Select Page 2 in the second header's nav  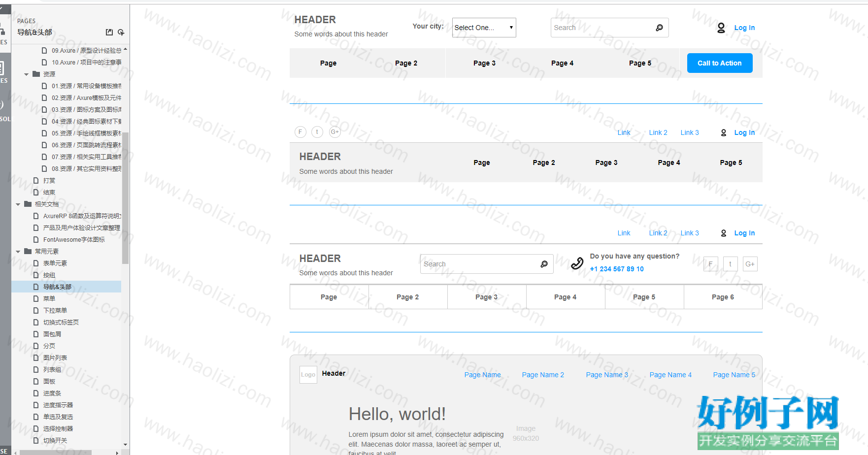coord(544,162)
